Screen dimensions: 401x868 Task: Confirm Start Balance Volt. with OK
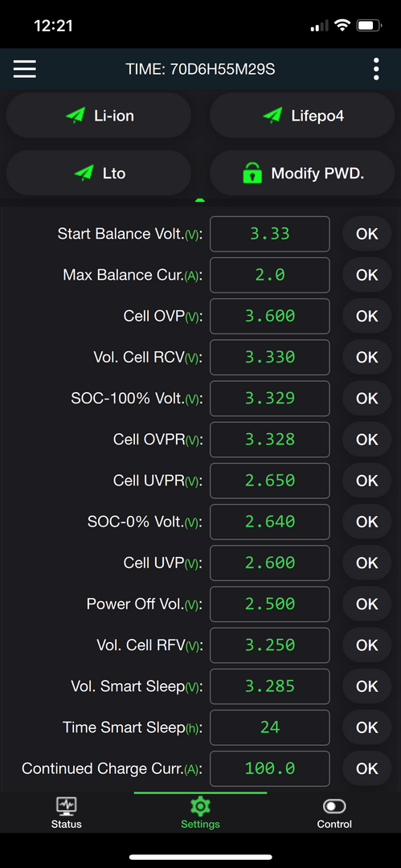click(366, 234)
